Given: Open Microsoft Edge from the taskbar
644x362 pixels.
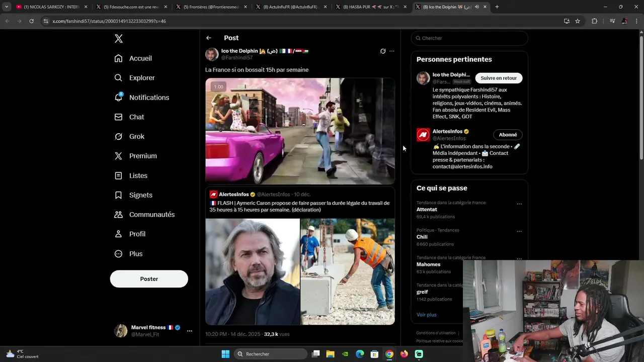Looking at the screenshot, I should 360,354.
